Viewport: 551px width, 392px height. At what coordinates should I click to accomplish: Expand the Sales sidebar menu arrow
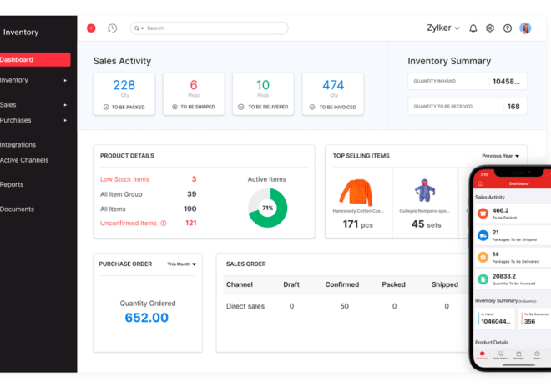[65, 105]
